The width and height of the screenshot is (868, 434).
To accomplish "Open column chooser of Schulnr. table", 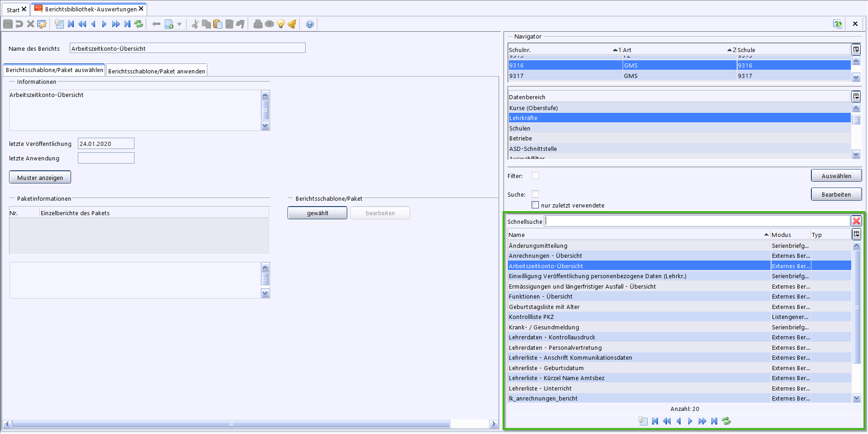I will click(x=856, y=49).
